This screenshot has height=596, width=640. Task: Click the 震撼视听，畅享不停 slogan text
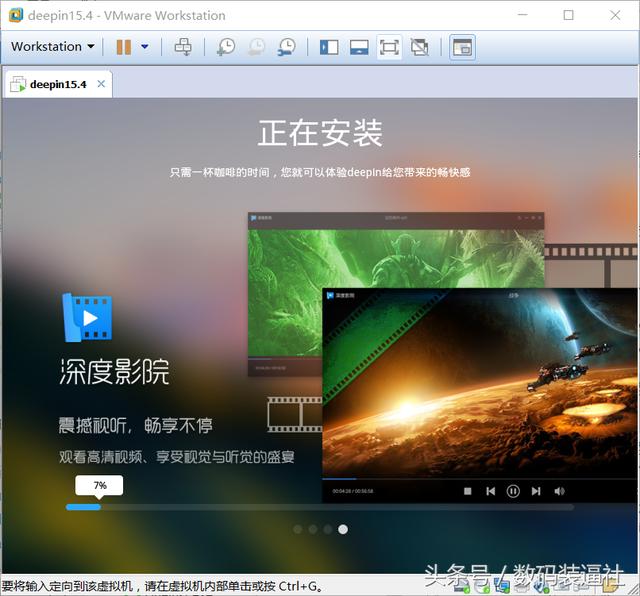135,425
